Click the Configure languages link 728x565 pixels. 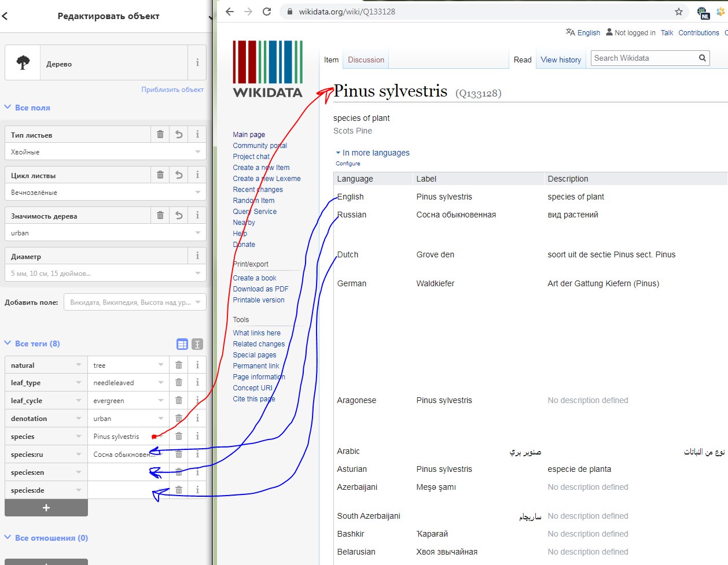click(348, 164)
